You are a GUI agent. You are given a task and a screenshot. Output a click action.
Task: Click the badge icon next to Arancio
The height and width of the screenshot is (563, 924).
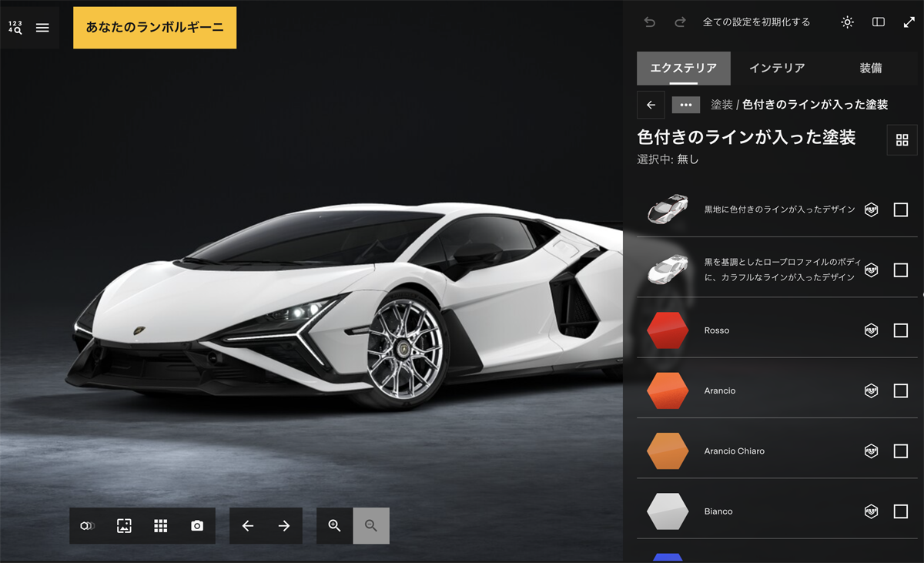(x=871, y=390)
